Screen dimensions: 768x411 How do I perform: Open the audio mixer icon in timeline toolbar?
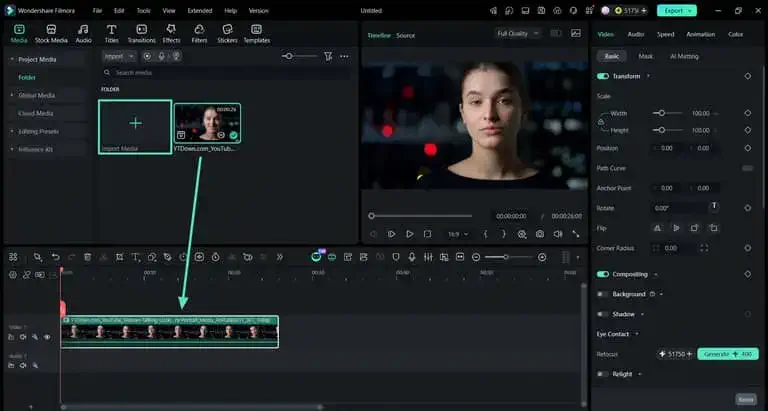pos(428,257)
